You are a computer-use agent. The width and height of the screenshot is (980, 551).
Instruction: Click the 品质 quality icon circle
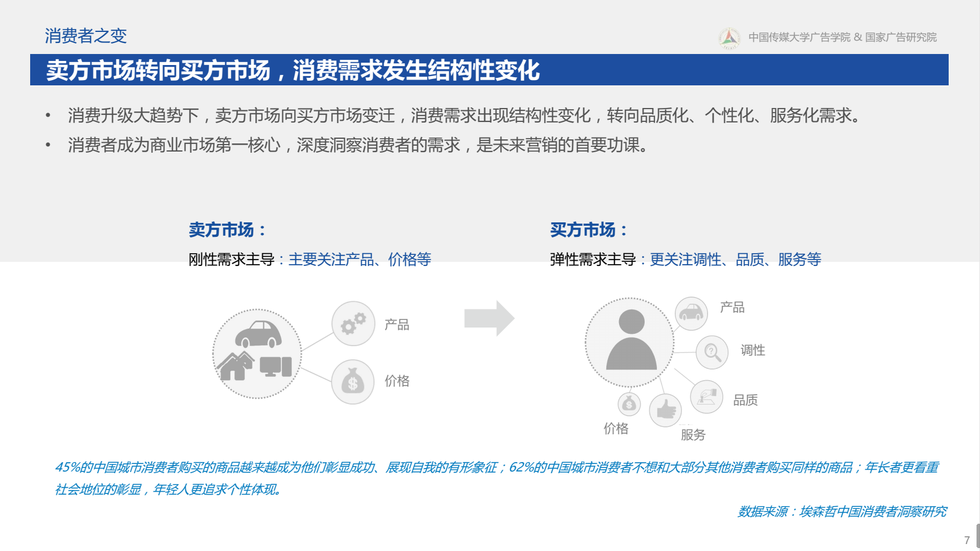pos(706,397)
